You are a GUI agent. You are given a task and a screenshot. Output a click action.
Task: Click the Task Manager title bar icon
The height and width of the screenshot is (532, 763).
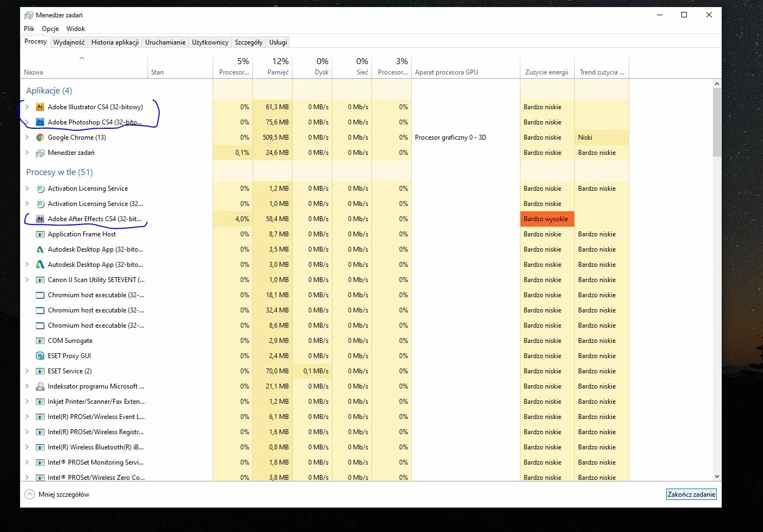[29, 15]
